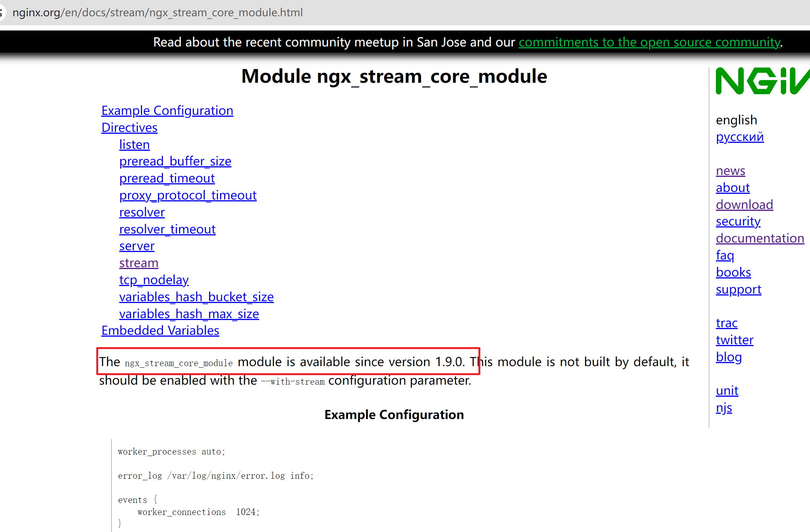Viewport: 810px width, 532px height.
Task: Open the resolver_timeout directive link
Action: pyautogui.click(x=167, y=229)
